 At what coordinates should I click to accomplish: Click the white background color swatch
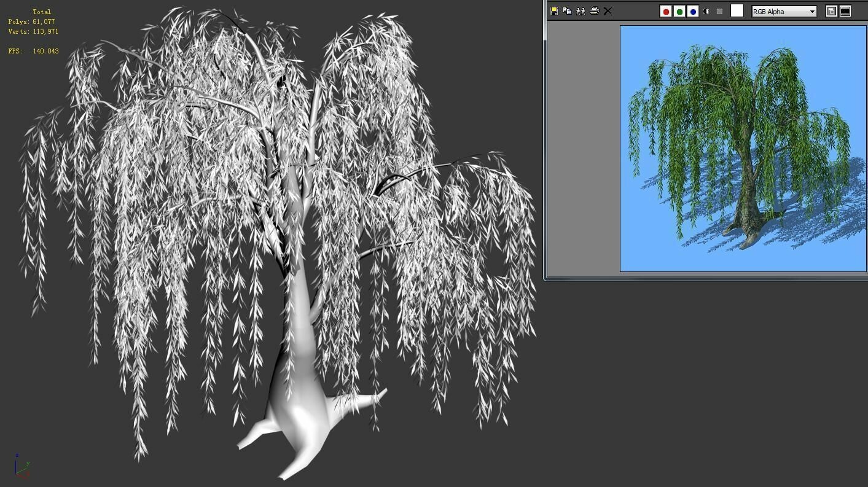[737, 10]
